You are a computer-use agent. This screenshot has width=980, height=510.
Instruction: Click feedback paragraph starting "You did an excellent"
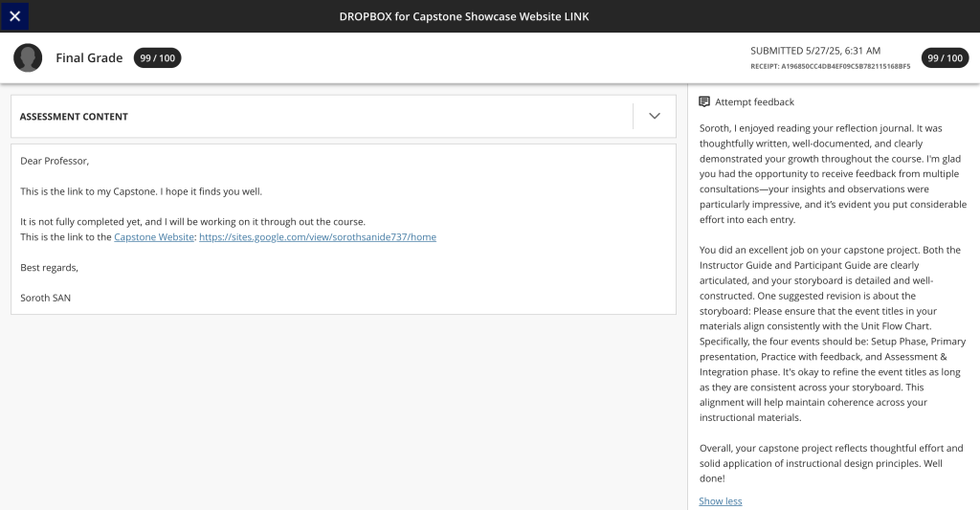[x=833, y=334]
